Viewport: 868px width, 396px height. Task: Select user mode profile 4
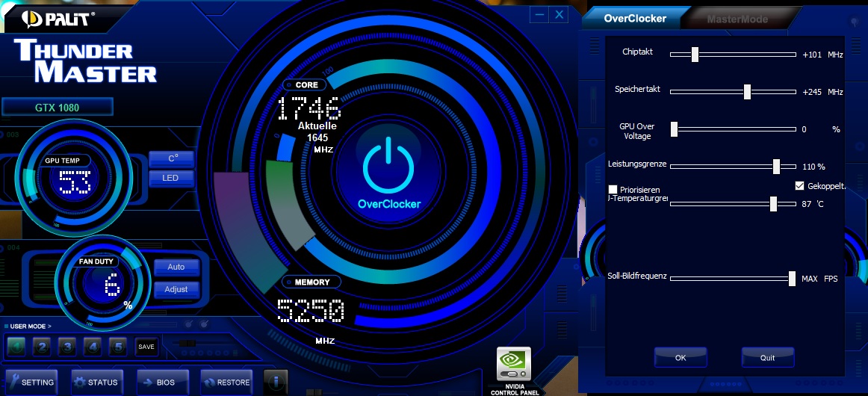pos(93,347)
